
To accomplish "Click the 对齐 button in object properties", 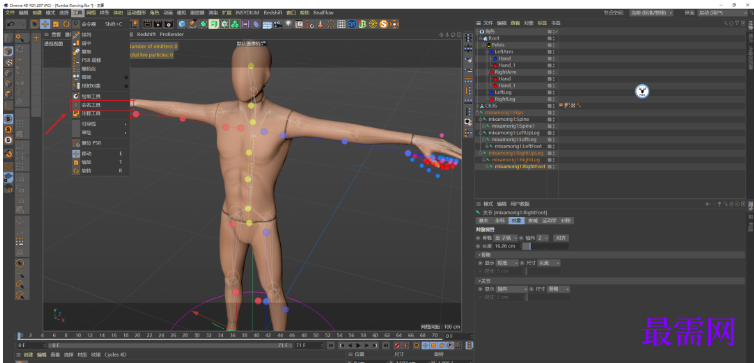I will pyautogui.click(x=561, y=238).
